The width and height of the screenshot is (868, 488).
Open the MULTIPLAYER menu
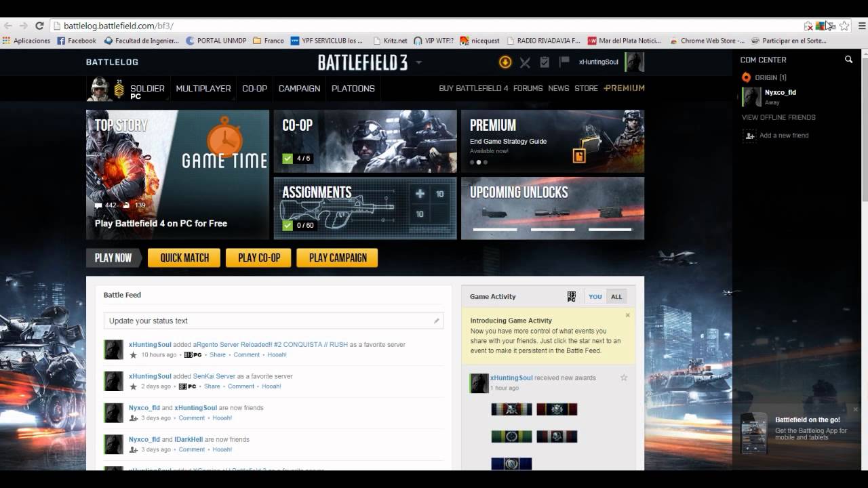pos(203,89)
